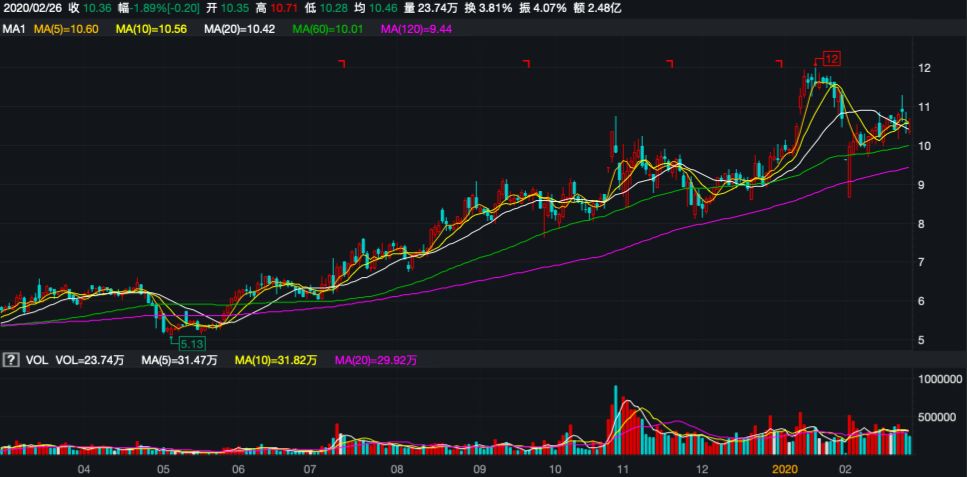Screen dimensions: 967x477
Task: Select the MA1 indicator label
Action: pos(14,30)
